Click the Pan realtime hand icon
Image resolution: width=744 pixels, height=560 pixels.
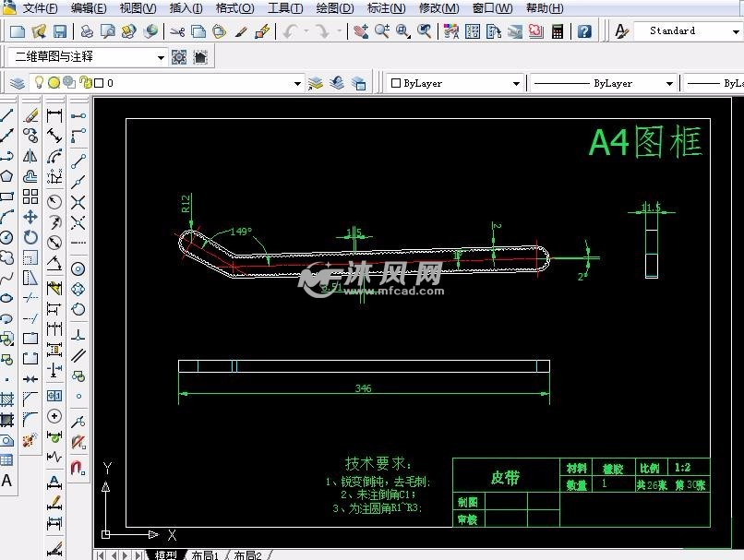coord(363,31)
